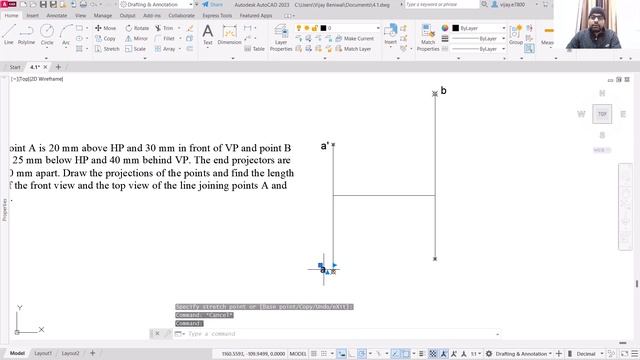Screen dimensions: 640x360
Task: Toggle drawing grid display in status bar
Action: [x=314, y=353]
